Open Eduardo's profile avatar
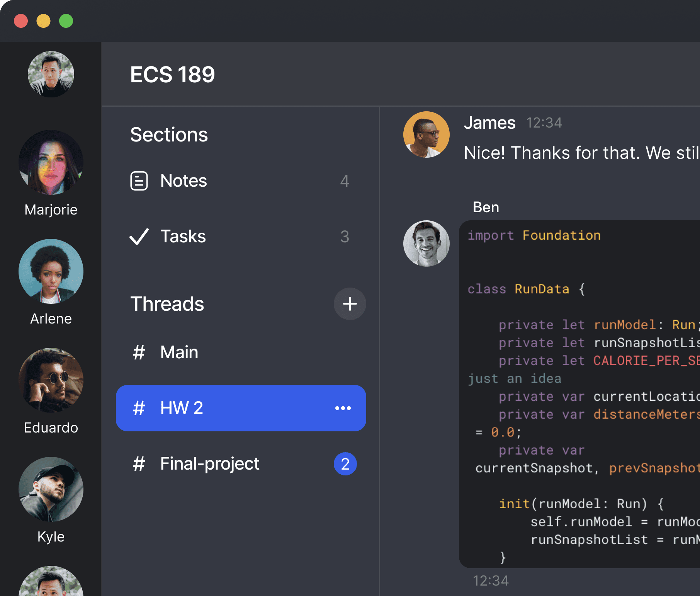Viewport: 700px width, 596px height. [x=51, y=380]
